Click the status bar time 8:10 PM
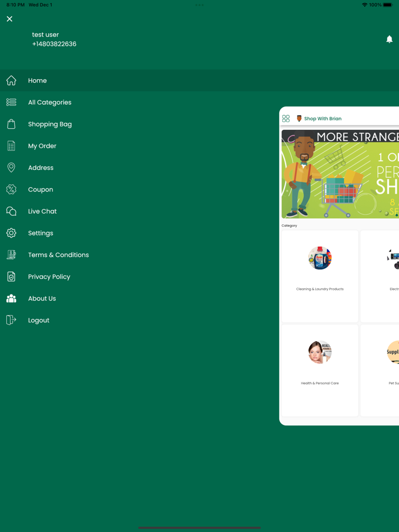This screenshot has width=399, height=532. (x=15, y=5)
